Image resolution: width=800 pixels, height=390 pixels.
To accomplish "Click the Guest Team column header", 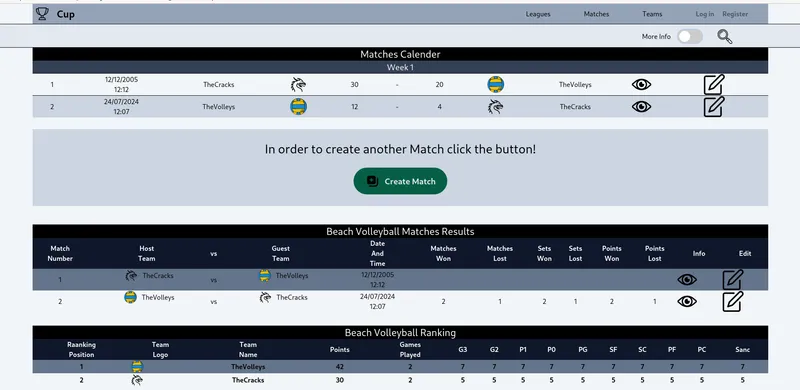I will (x=281, y=253).
